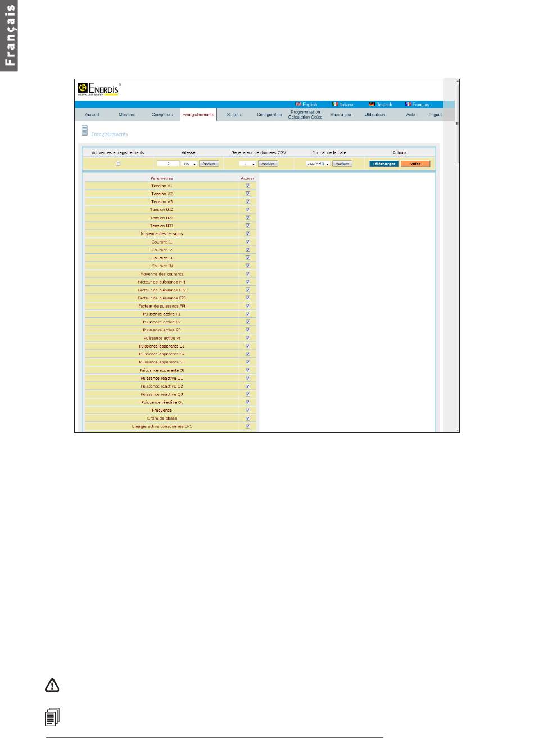The height and width of the screenshot is (756, 534).
Task: Uncheck Puissance apparente S1
Action: pos(248,346)
